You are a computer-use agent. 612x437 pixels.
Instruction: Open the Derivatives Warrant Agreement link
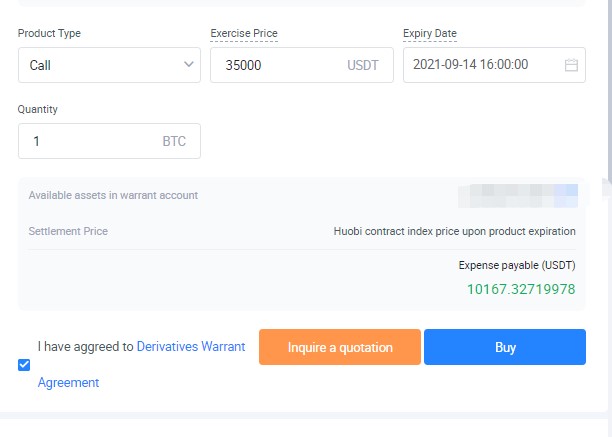coord(190,347)
